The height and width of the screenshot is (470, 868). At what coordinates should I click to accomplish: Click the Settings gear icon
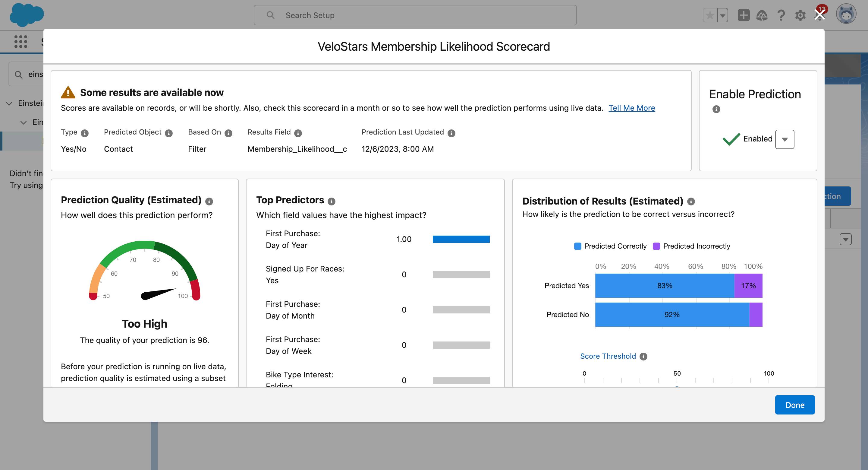pyautogui.click(x=800, y=15)
